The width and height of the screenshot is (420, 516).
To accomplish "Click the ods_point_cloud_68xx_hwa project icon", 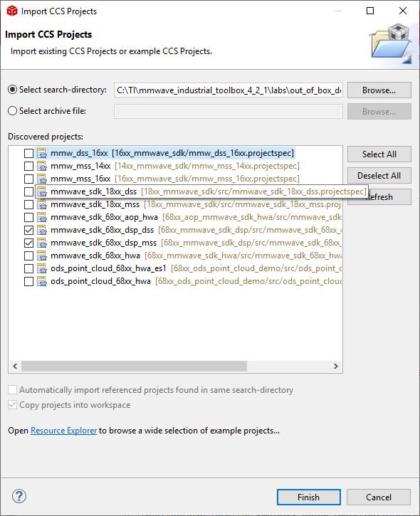I will [42, 282].
